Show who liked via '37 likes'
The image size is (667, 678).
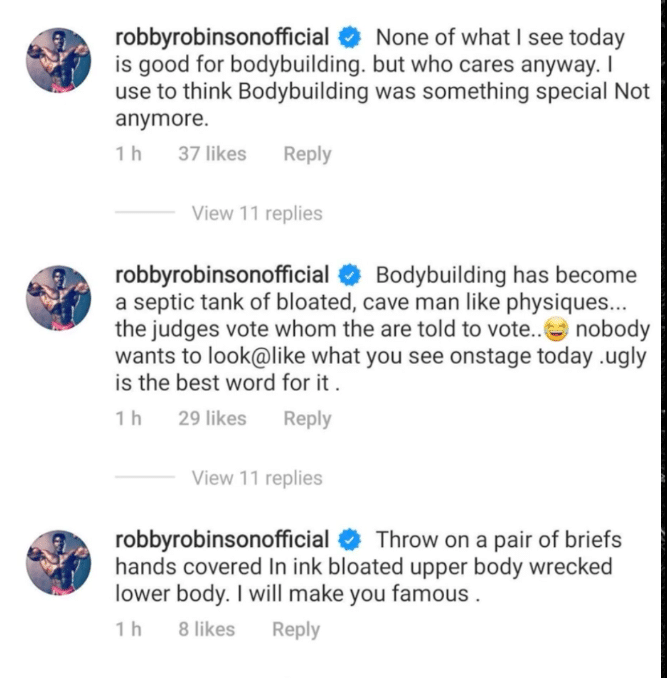click(212, 155)
